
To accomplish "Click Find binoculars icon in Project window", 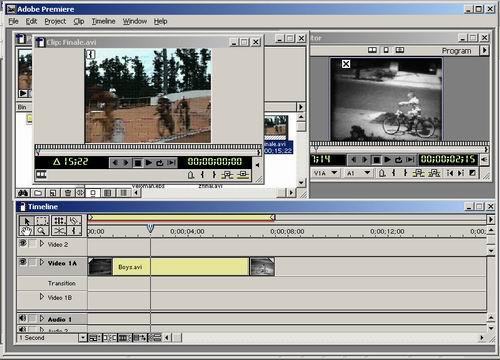I will tap(23, 193).
